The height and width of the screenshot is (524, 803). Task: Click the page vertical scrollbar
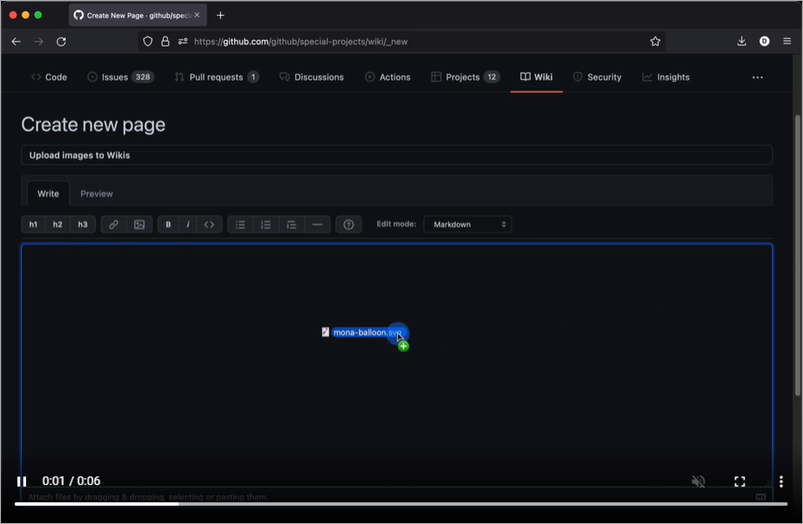click(x=797, y=256)
